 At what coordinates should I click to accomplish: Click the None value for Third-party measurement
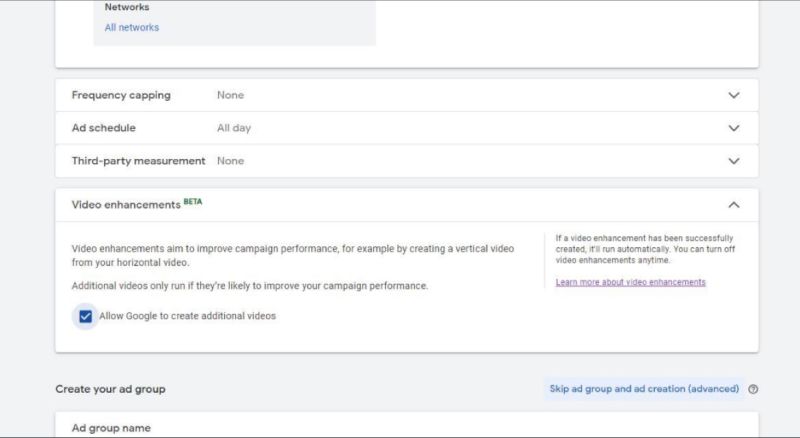[x=230, y=161]
